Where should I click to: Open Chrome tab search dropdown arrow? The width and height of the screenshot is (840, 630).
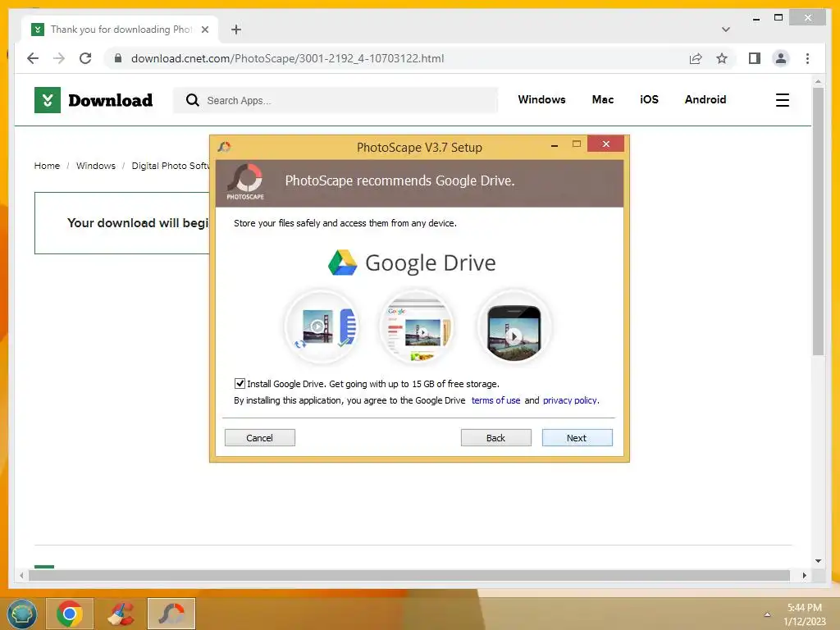[x=726, y=30]
